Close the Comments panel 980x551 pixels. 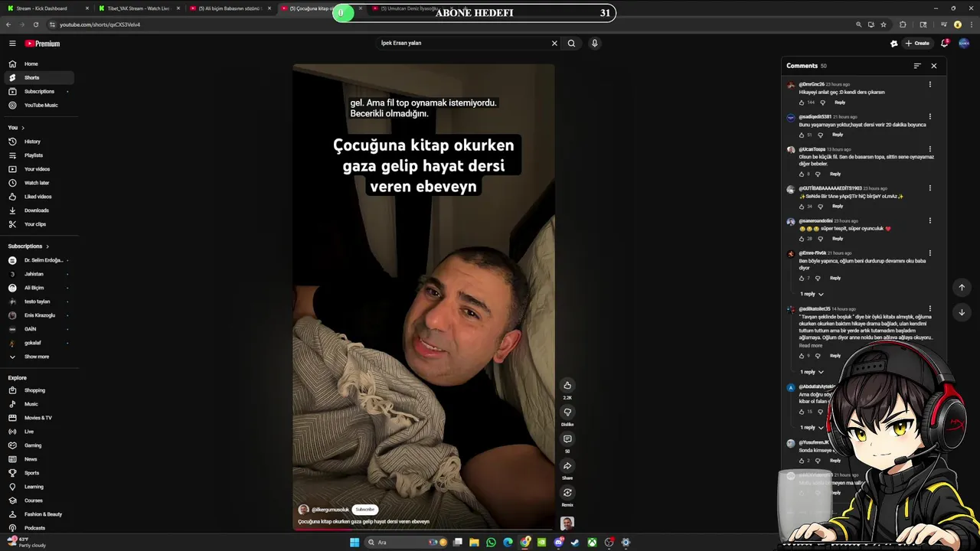pos(933,66)
